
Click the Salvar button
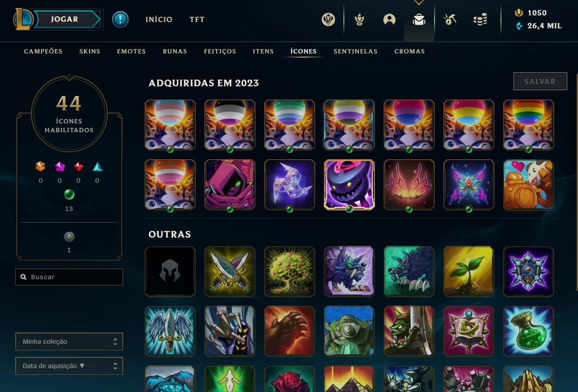coord(540,81)
